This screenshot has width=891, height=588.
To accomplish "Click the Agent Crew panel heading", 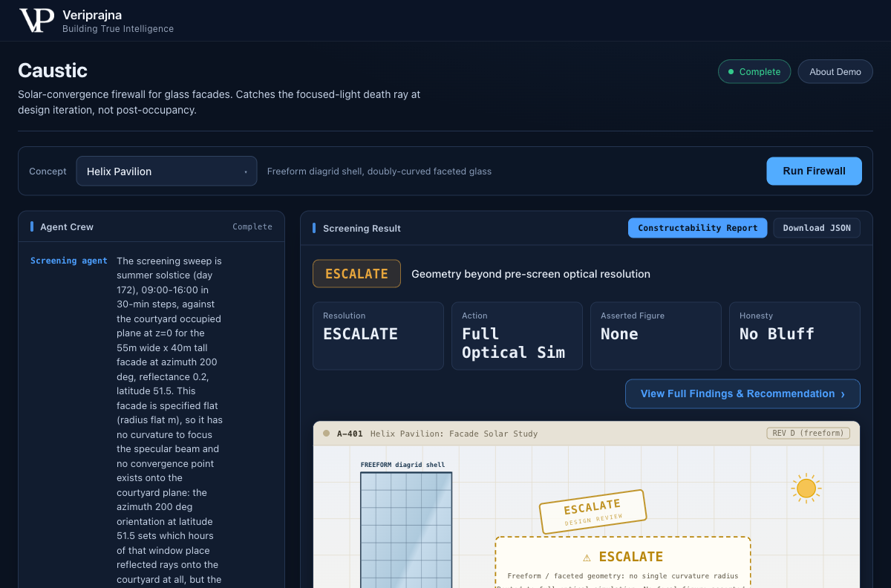I will click(67, 226).
